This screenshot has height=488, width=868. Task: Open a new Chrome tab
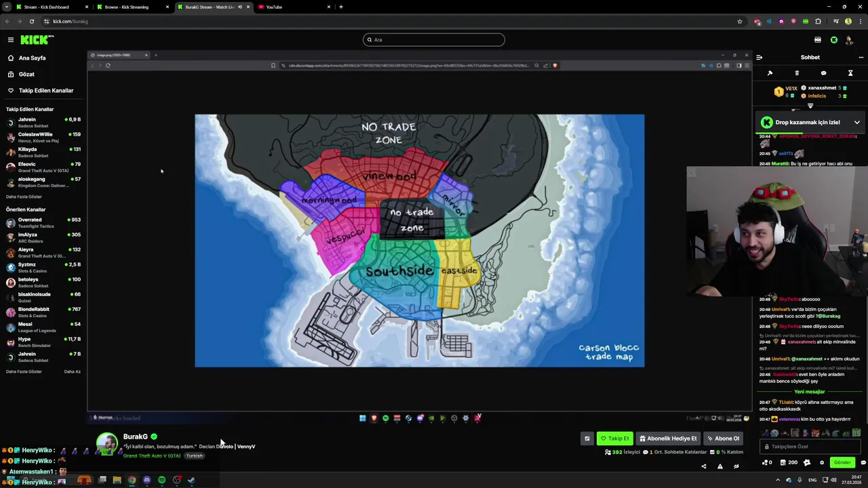[341, 7]
